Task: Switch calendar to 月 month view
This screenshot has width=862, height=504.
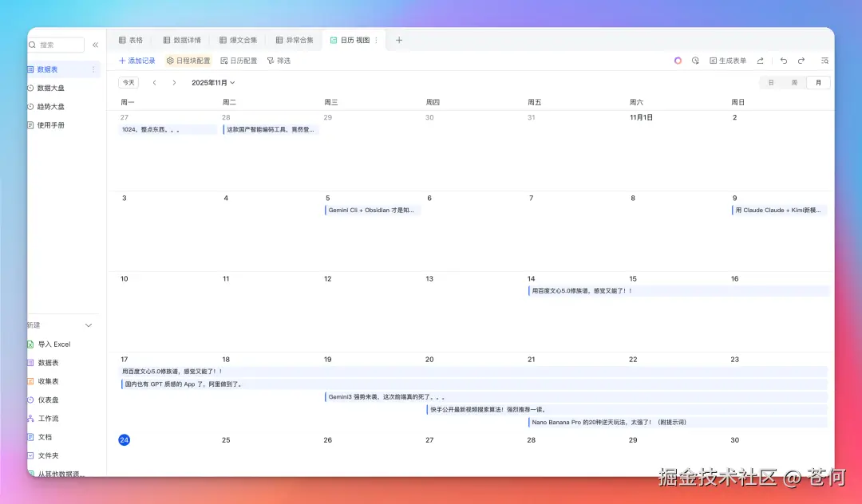Action: pyautogui.click(x=818, y=82)
